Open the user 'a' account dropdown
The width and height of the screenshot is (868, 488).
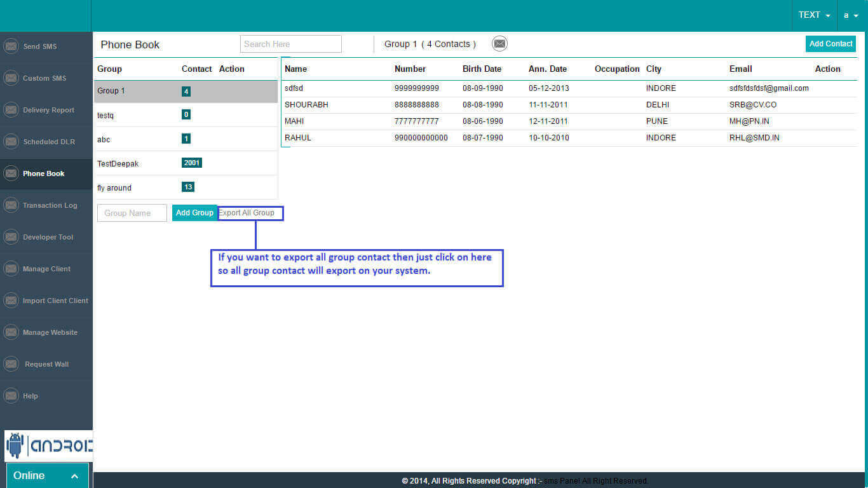pyautogui.click(x=851, y=15)
